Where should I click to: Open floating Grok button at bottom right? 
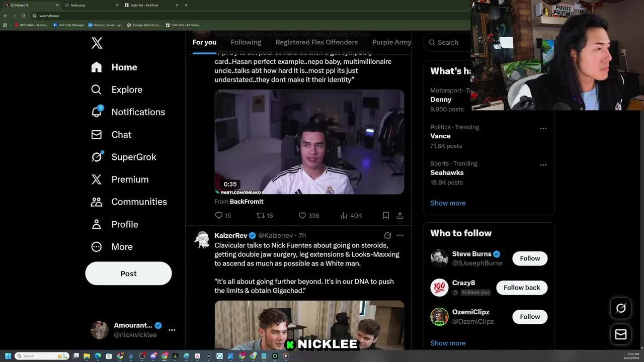pyautogui.click(x=621, y=308)
